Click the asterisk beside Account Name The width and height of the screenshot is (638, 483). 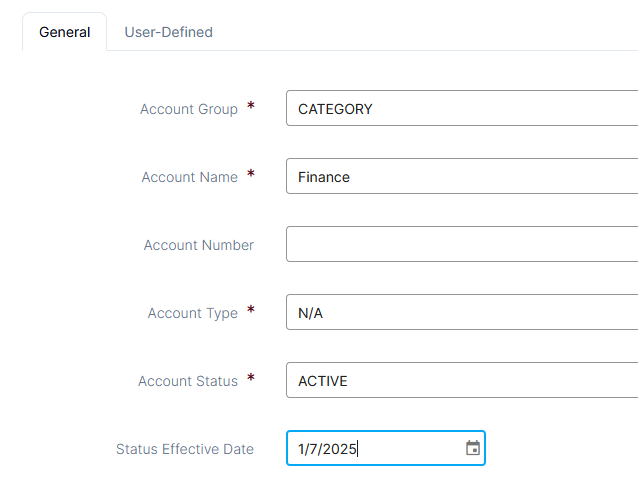251,174
